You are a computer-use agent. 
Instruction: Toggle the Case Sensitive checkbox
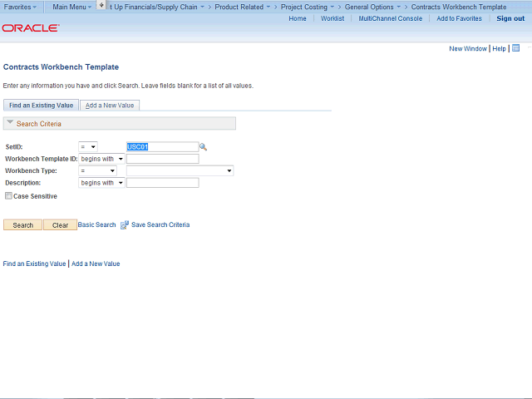pyautogui.click(x=8, y=196)
